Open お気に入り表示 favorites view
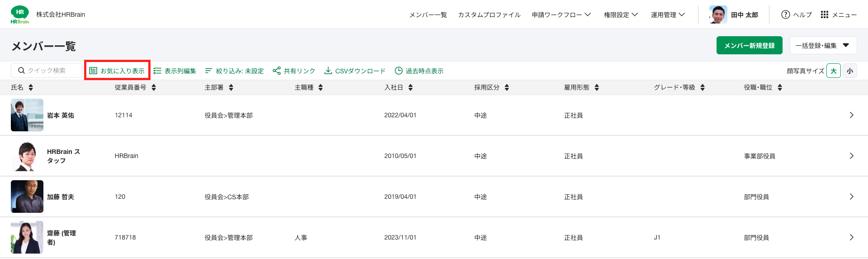The image size is (868, 259). point(117,71)
